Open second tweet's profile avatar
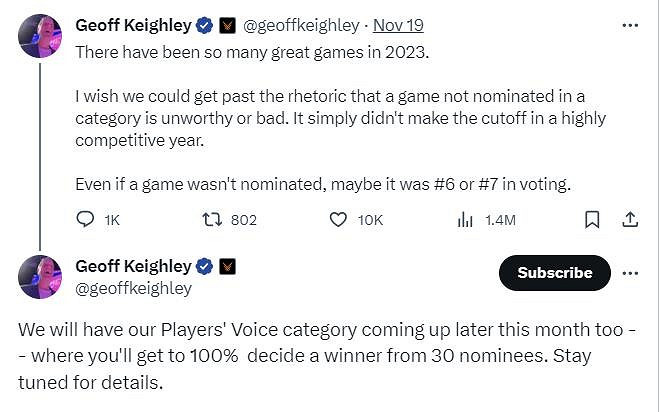660x412 pixels. tap(40, 277)
